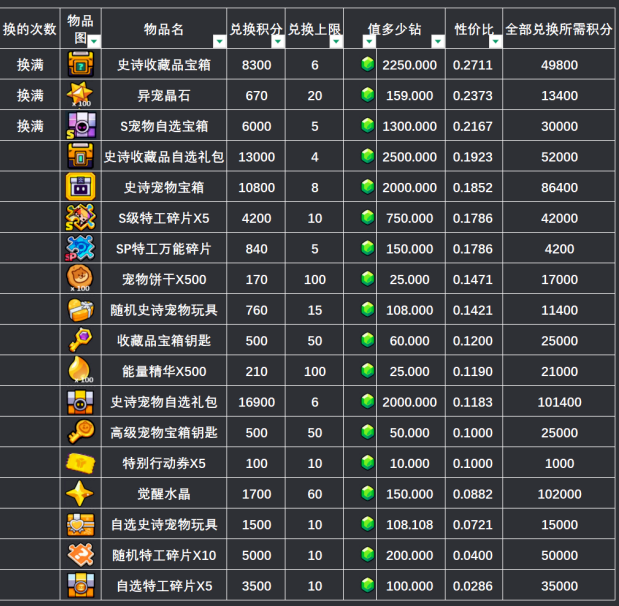The image size is (619, 606).
Task: Select the 换满 cell in 异宠晶石 row
Action: pos(30,95)
